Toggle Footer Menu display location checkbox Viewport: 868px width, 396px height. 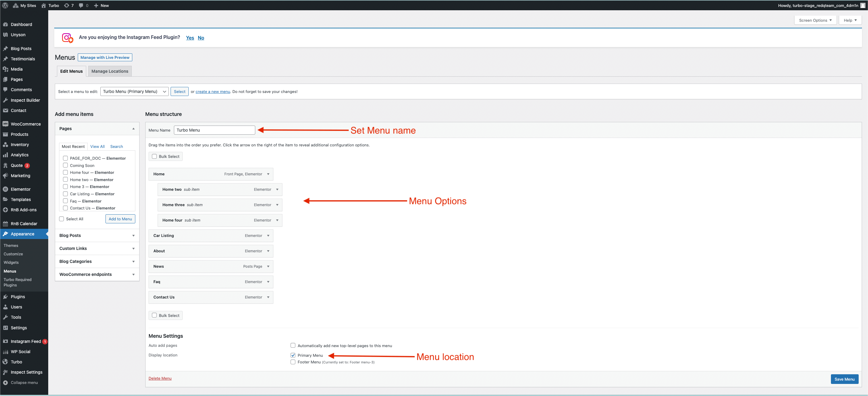(x=293, y=362)
